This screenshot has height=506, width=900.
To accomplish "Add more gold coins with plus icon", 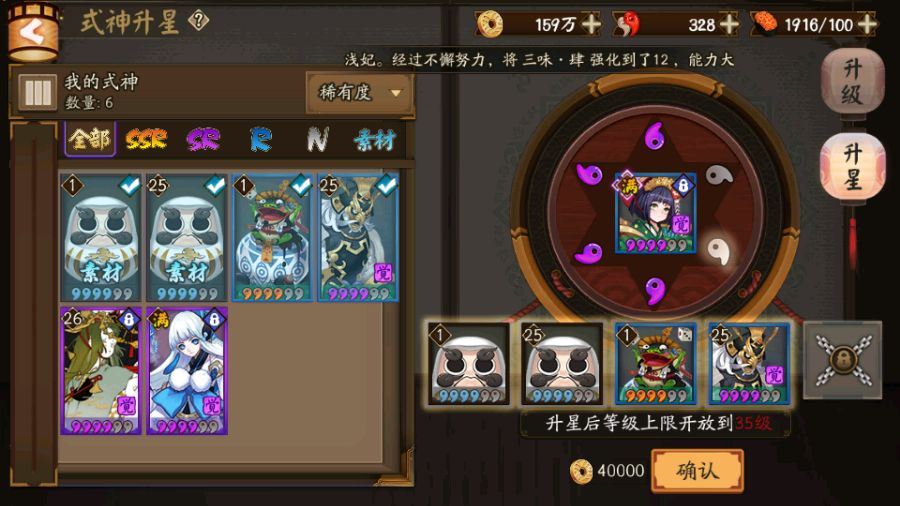I will coord(592,25).
